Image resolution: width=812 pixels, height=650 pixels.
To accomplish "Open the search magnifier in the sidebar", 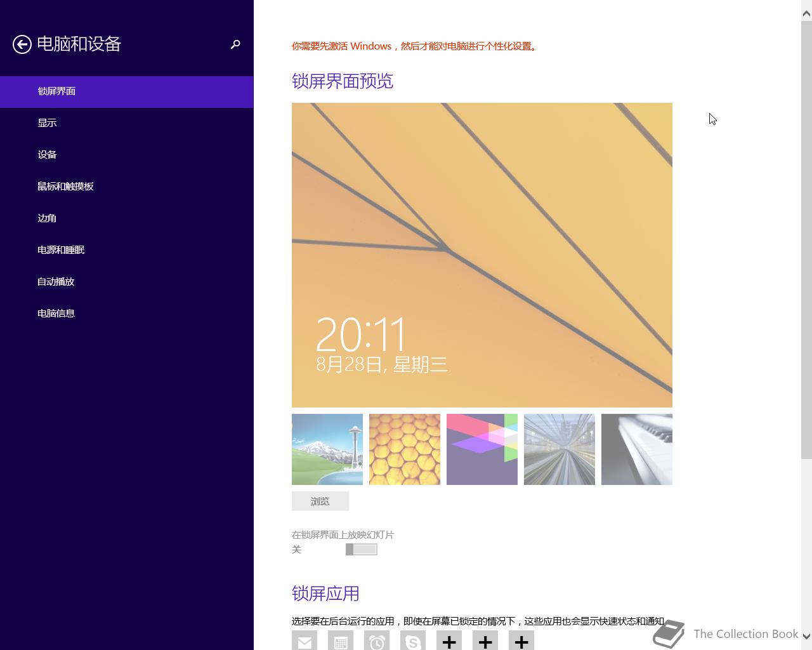I will tap(235, 44).
